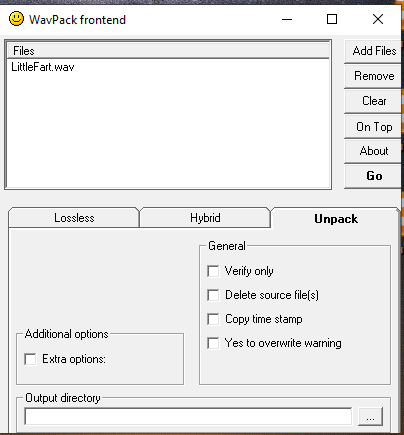Open the About dialog
Viewport: 404px width, 435px height.
click(374, 151)
